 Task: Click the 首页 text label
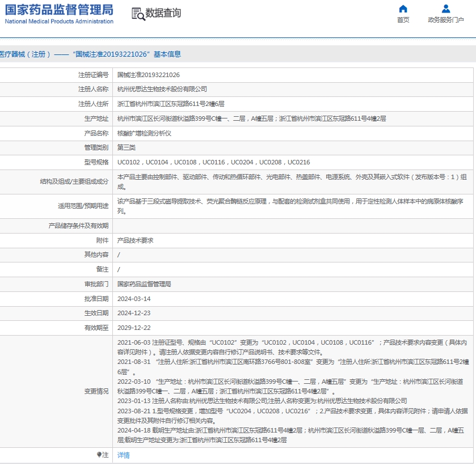(x=403, y=20)
